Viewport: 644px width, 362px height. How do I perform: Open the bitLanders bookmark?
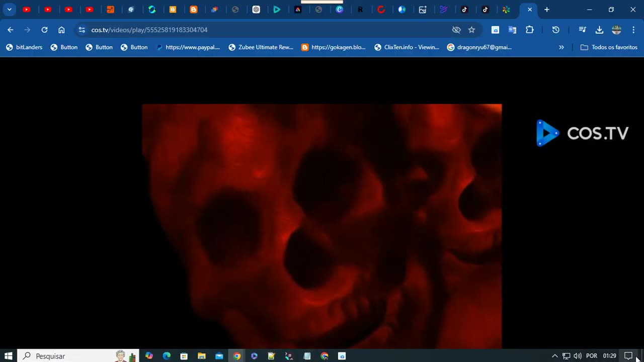24,47
